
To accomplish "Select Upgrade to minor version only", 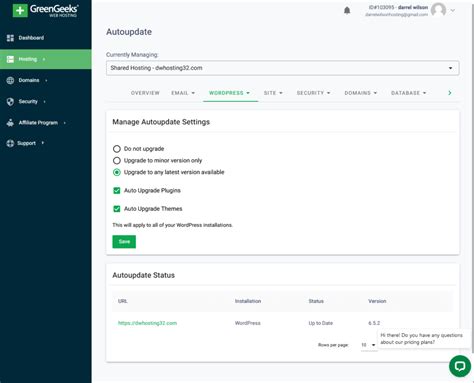I will point(117,161).
